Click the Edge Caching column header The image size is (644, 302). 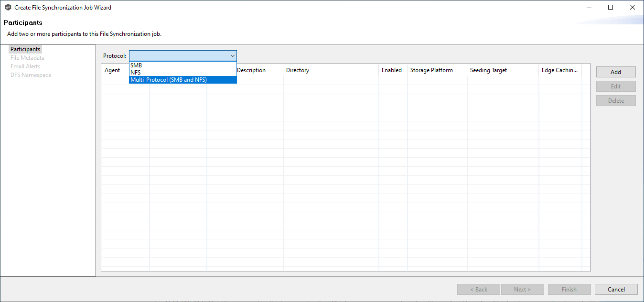coord(559,70)
